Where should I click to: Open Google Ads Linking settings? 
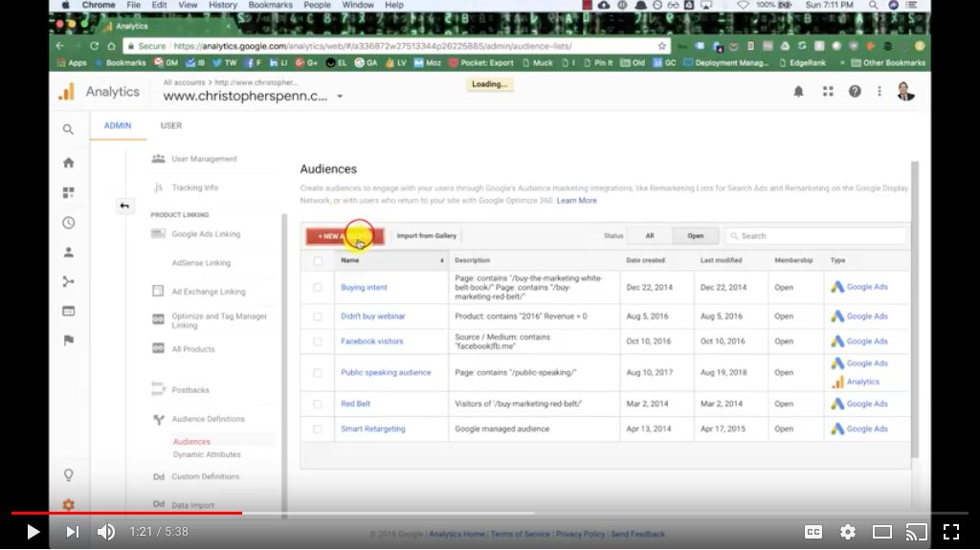[206, 233]
